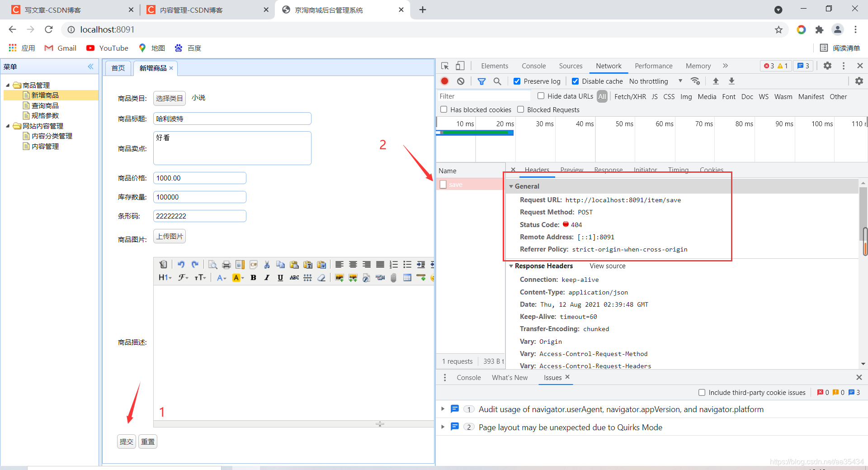The width and height of the screenshot is (868, 470).
Task: Collapse the 商品管理 tree folder
Action: pos(8,85)
